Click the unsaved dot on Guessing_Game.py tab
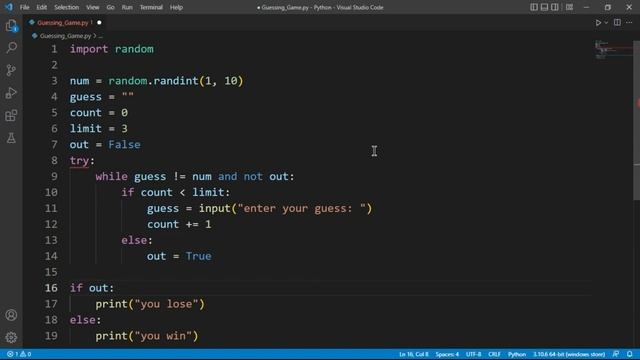 coord(99,23)
